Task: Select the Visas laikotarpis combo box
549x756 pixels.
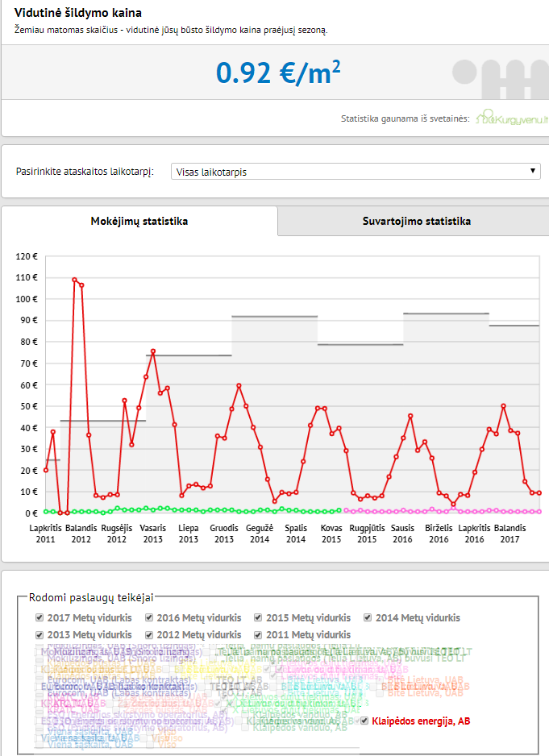Action: click(x=356, y=172)
